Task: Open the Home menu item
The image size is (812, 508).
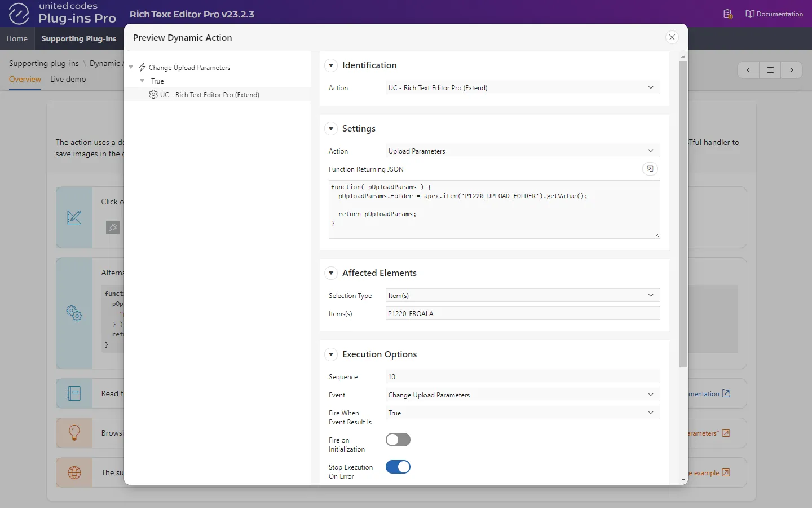Action: [17, 38]
